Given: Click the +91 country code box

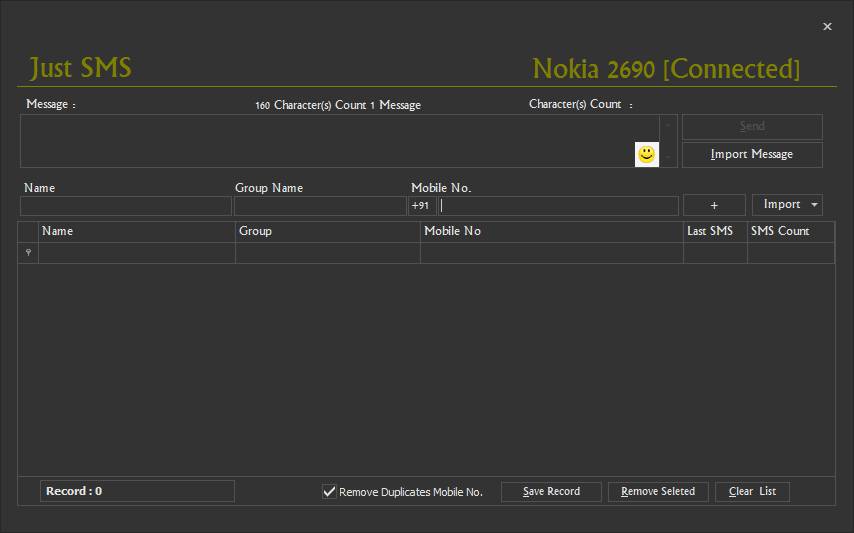Looking at the screenshot, I should pyautogui.click(x=422, y=206).
